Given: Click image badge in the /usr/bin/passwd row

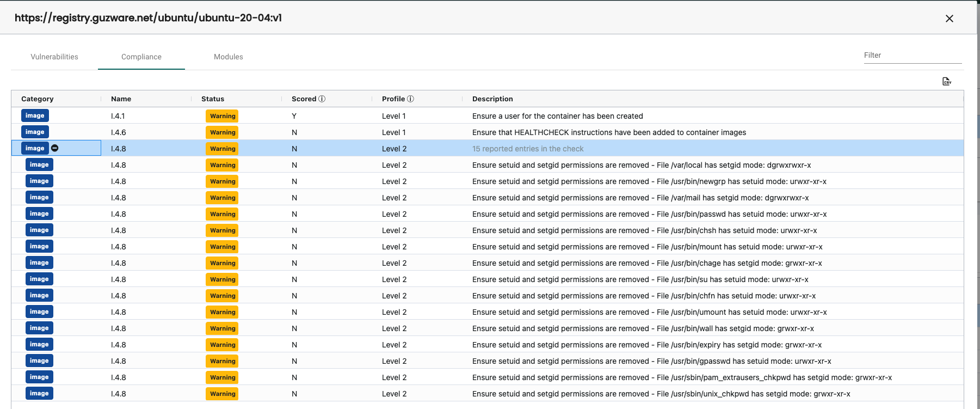Looking at the screenshot, I should (39, 213).
